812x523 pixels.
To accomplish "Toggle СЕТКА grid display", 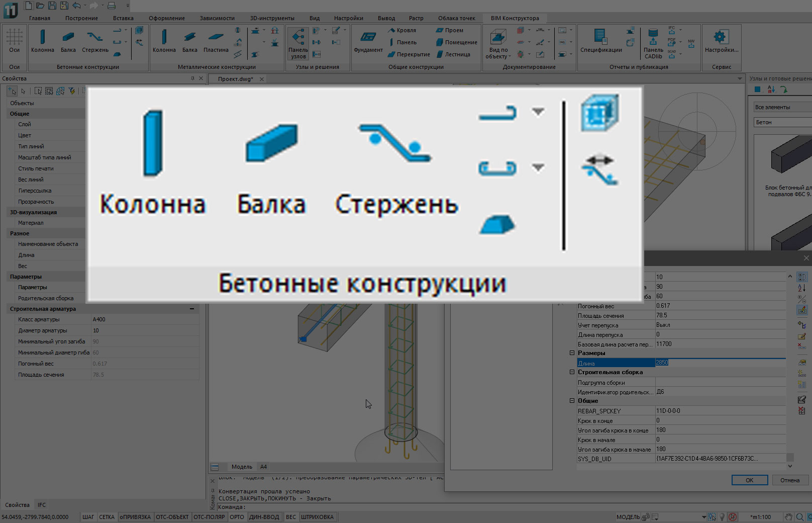I will (x=107, y=517).
